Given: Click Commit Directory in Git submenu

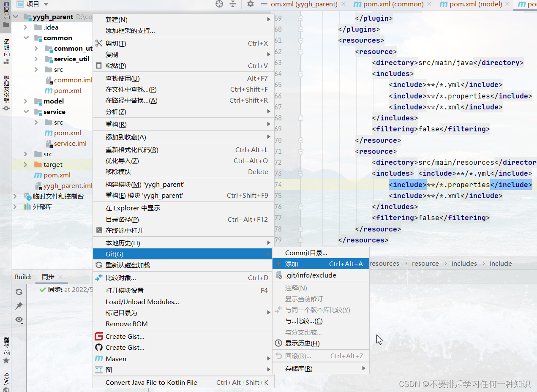Looking at the screenshot, I should point(321,253).
